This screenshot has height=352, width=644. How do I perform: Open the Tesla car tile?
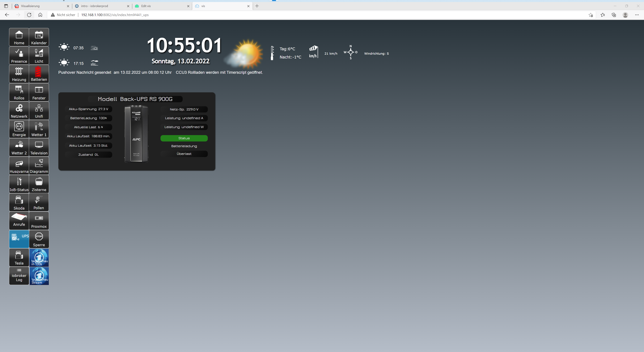pyautogui.click(x=19, y=257)
